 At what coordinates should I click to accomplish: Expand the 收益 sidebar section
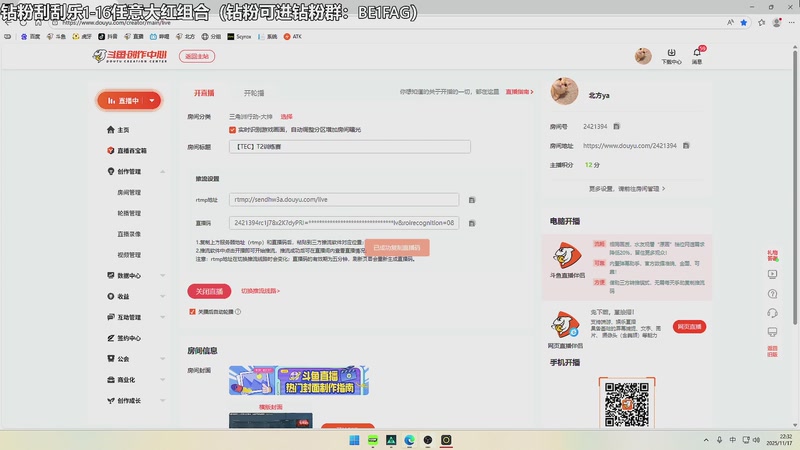coord(162,296)
